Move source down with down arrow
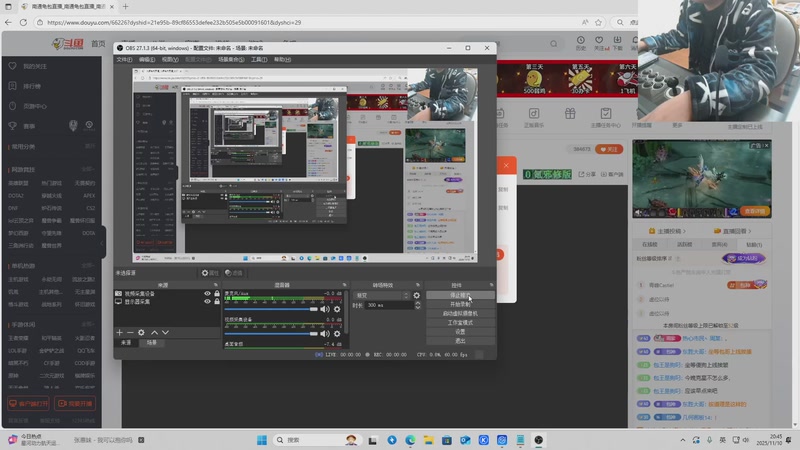This screenshot has width=800, height=450. coord(165,332)
